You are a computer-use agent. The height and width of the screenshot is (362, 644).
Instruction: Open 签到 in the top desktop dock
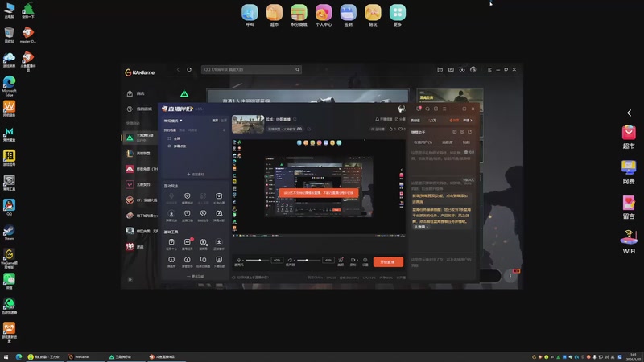point(348,15)
